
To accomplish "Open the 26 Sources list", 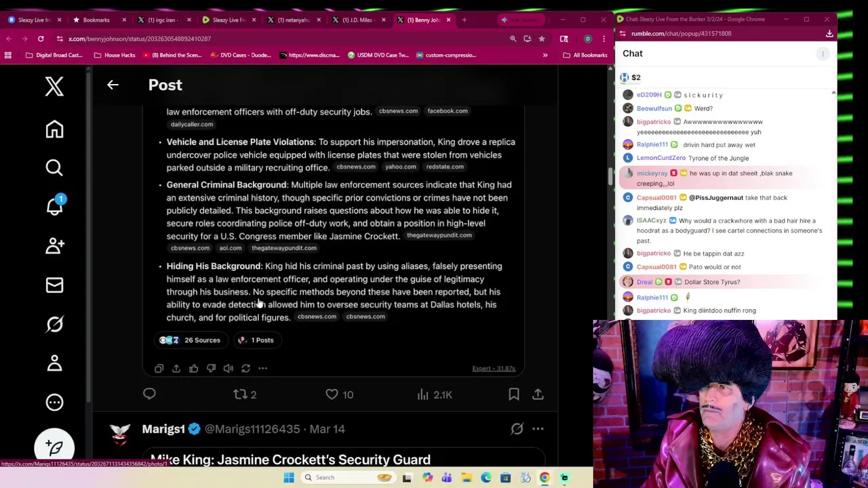I will click(190, 340).
